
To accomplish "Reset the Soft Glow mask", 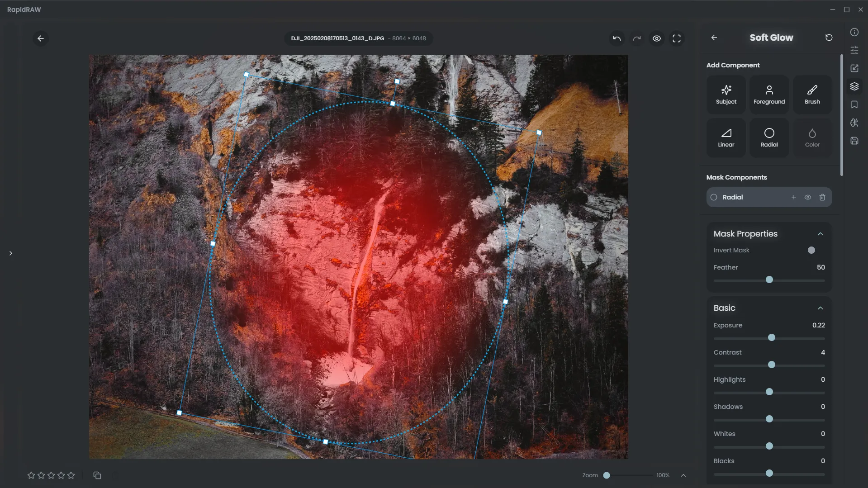I will [x=828, y=38].
